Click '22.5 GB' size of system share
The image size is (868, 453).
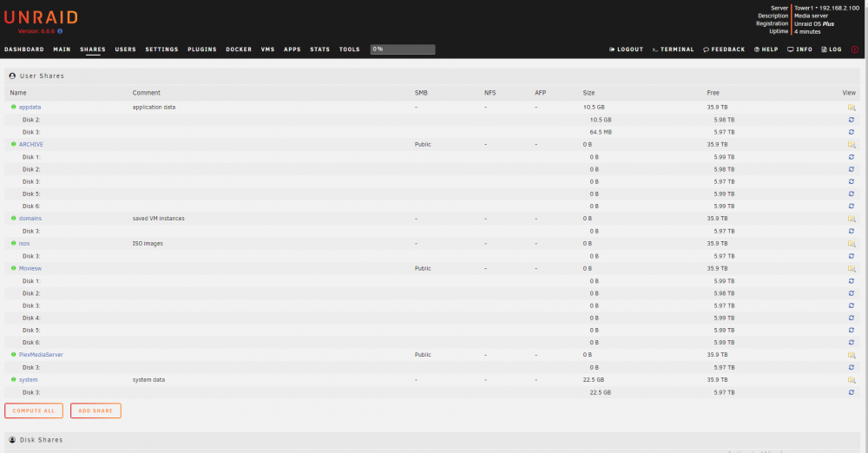tap(594, 380)
